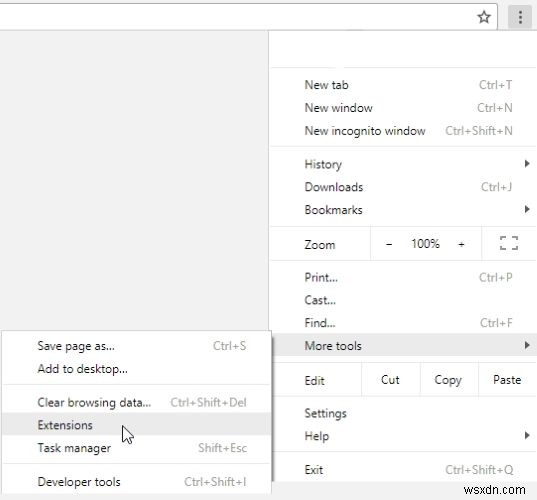The image size is (537, 500).
Task: Open Extensions from the More tools submenu
Action: (x=136, y=425)
